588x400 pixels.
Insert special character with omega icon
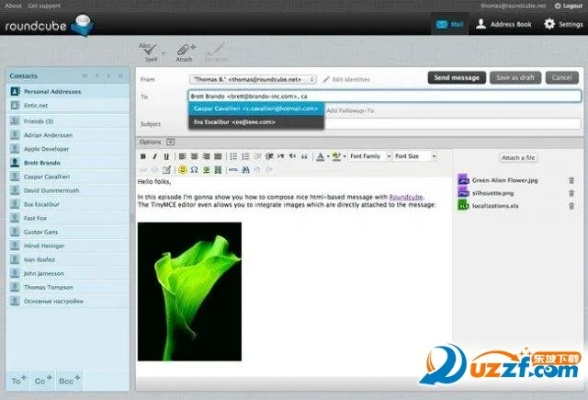coord(194,170)
